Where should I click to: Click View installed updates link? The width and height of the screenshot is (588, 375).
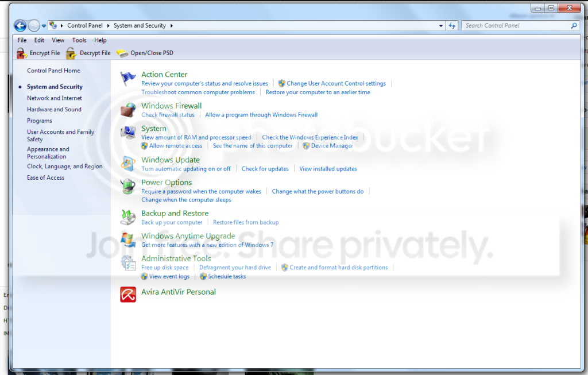pyautogui.click(x=328, y=169)
